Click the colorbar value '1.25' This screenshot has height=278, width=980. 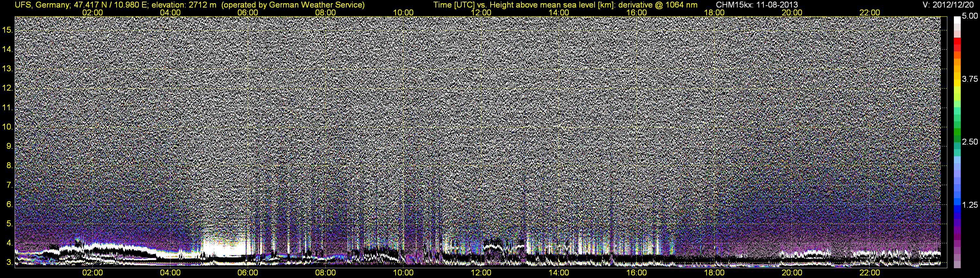970,205
